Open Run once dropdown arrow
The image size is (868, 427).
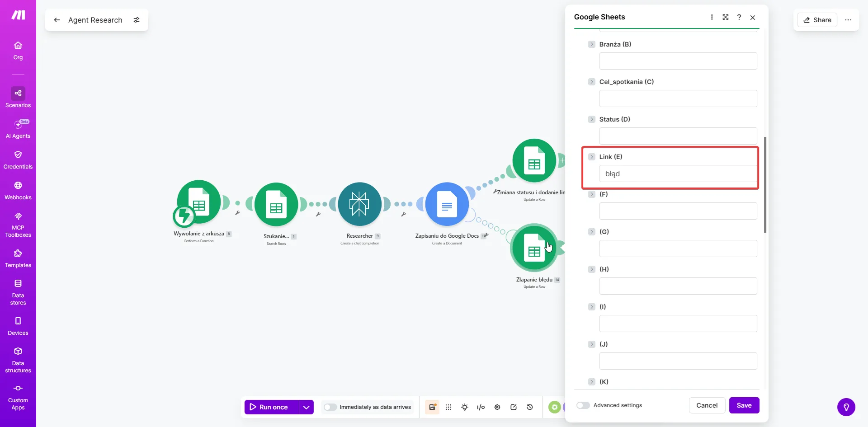click(306, 407)
